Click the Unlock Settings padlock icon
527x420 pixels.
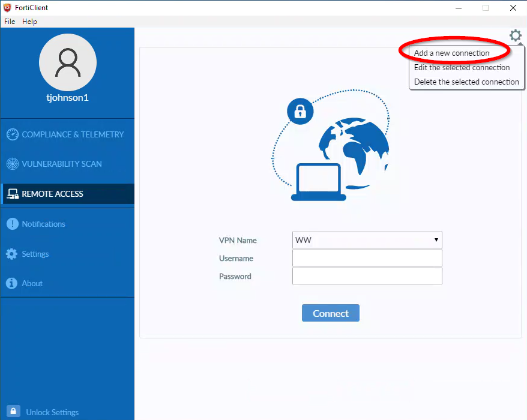pos(13,411)
